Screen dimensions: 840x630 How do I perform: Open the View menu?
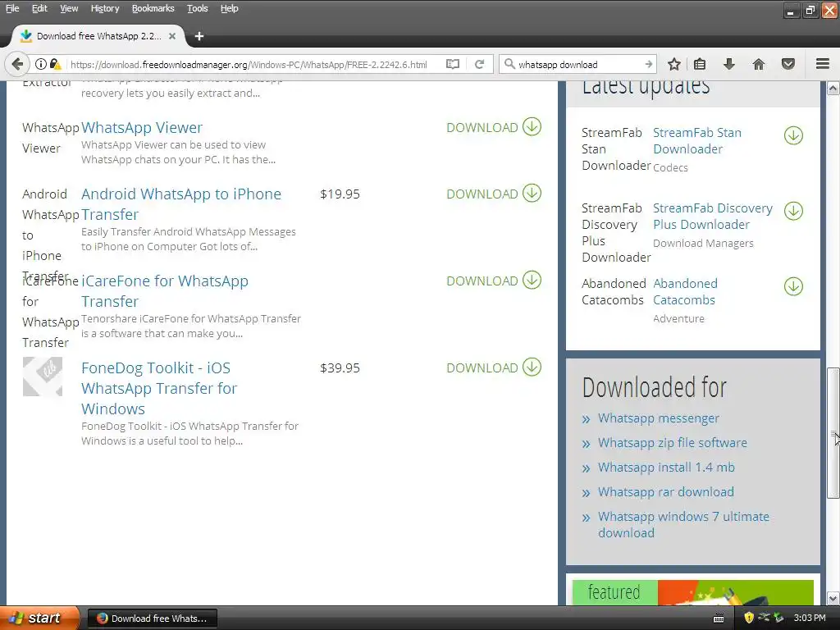pyautogui.click(x=69, y=8)
